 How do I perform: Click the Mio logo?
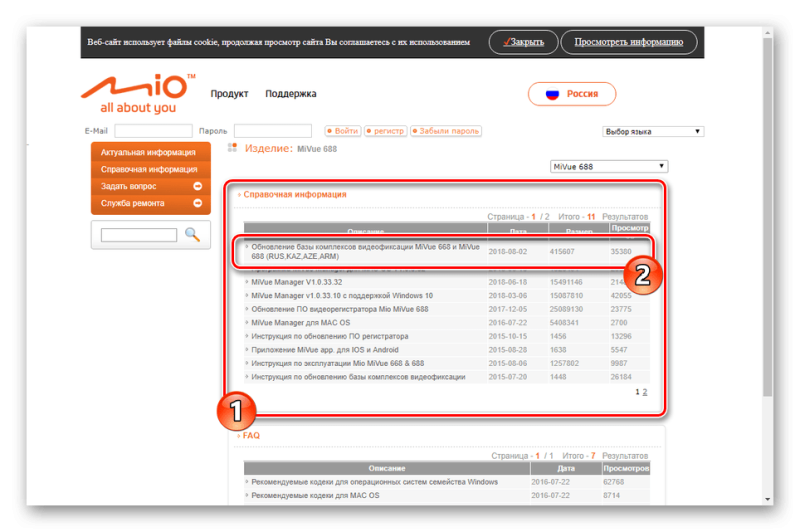[x=138, y=94]
